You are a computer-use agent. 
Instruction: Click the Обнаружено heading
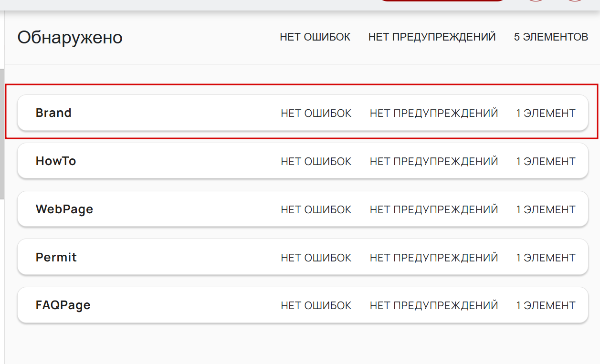pos(70,37)
